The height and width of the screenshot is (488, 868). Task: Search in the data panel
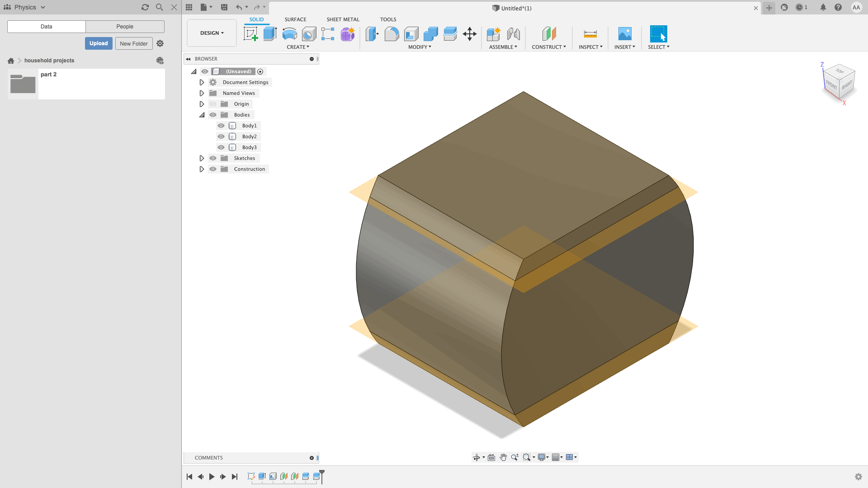click(160, 7)
